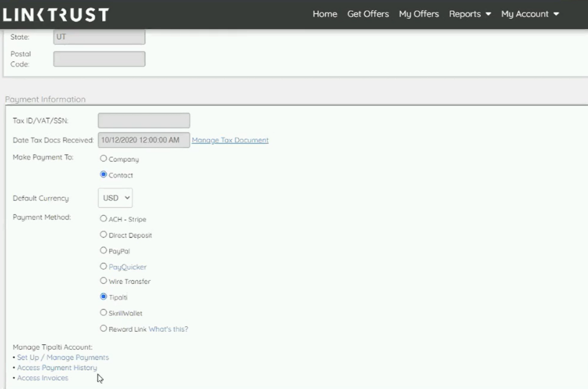
Task: Open the Access Payment History link
Action: click(x=57, y=368)
